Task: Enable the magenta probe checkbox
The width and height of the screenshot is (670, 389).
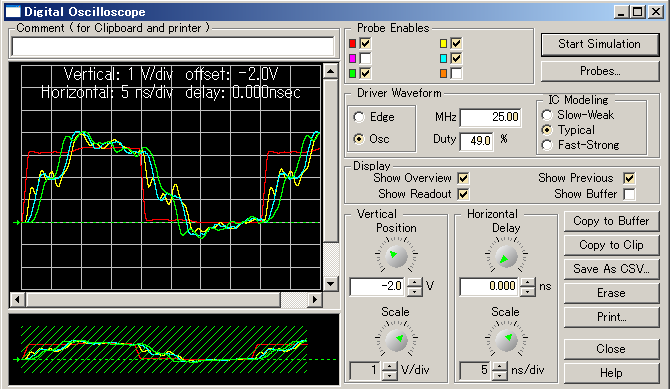Action: [x=365, y=58]
